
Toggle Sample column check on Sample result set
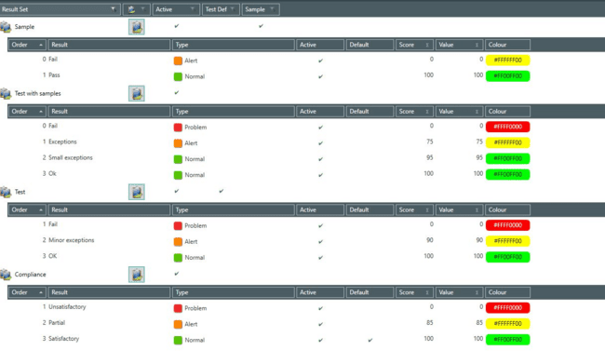(x=262, y=26)
